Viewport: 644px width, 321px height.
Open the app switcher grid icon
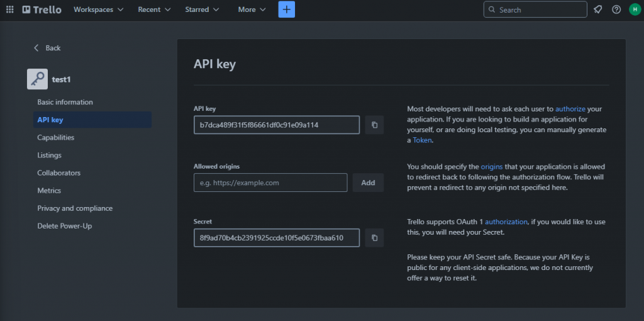(9, 9)
